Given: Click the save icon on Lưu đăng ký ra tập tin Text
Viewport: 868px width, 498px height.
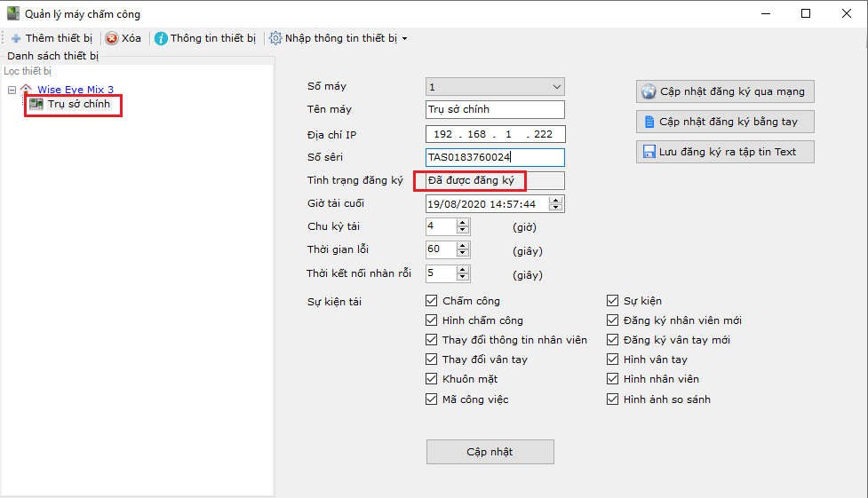Looking at the screenshot, I should point(649,152).
